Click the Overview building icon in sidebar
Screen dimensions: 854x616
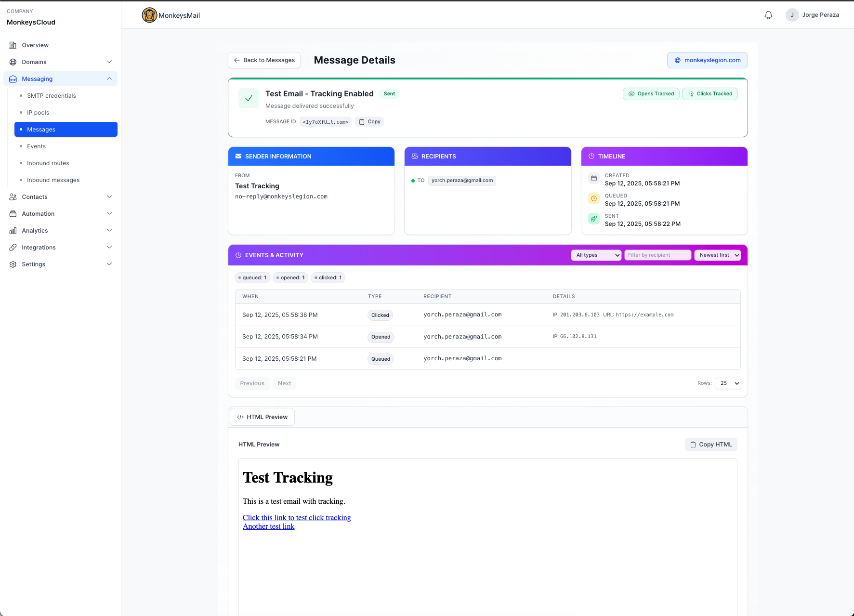13,45
